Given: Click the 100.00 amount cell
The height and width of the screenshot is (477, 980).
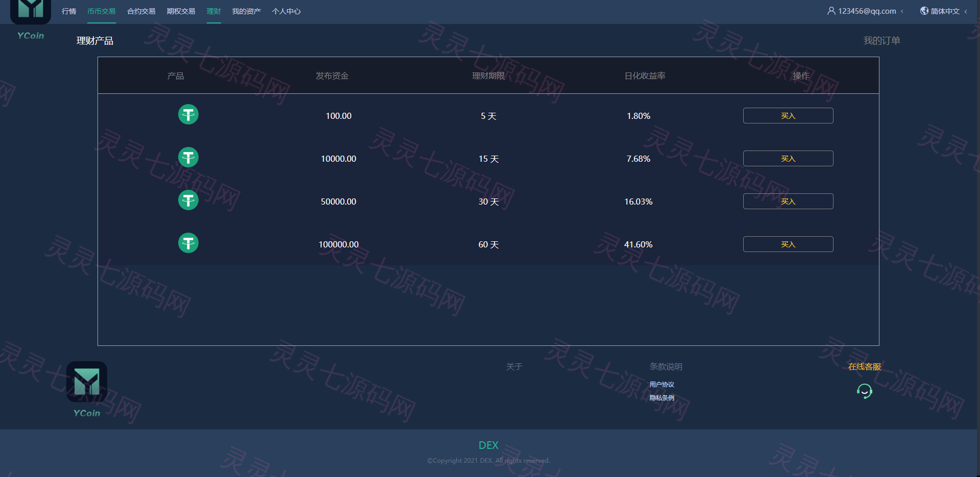Looking at the screenshot, I should tap(339, 116).
